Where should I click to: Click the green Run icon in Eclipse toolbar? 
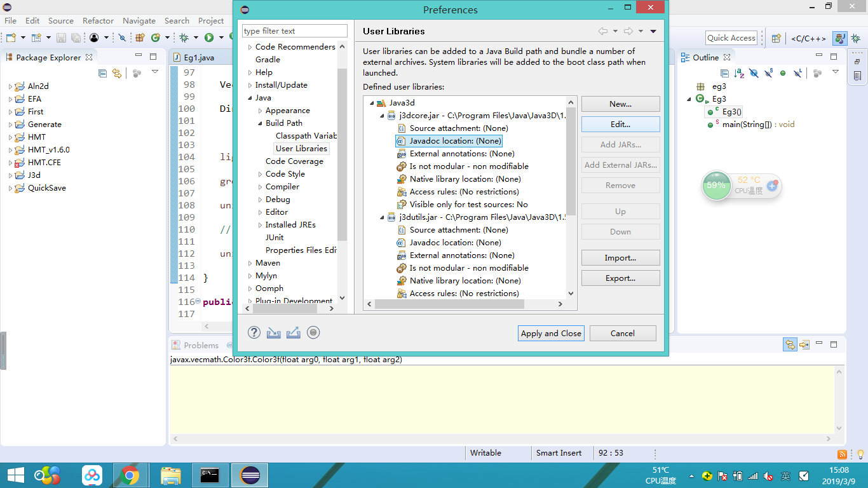click(x=208, y=38)
